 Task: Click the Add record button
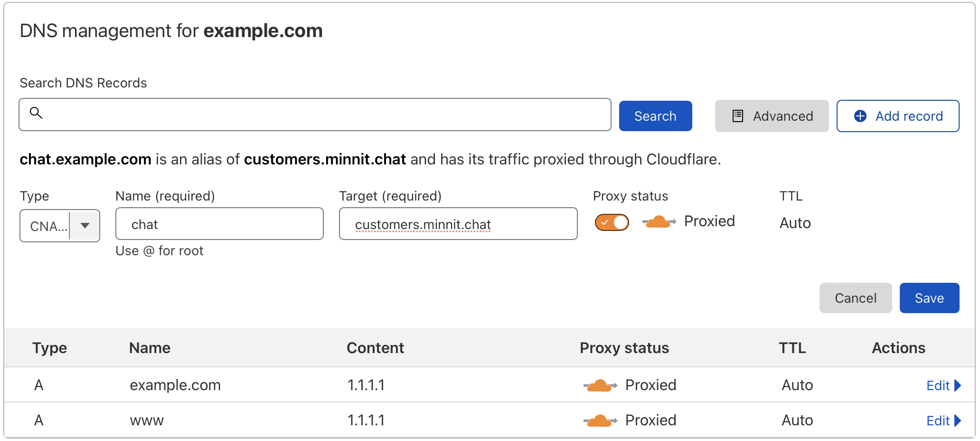pos(897,115)
